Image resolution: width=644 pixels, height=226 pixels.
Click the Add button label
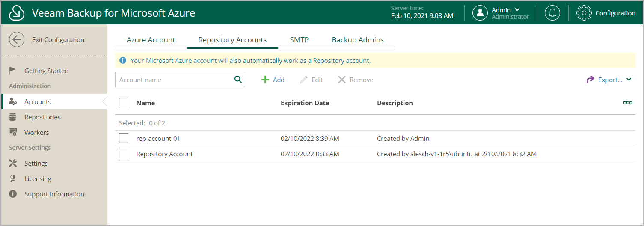point(279,80)
